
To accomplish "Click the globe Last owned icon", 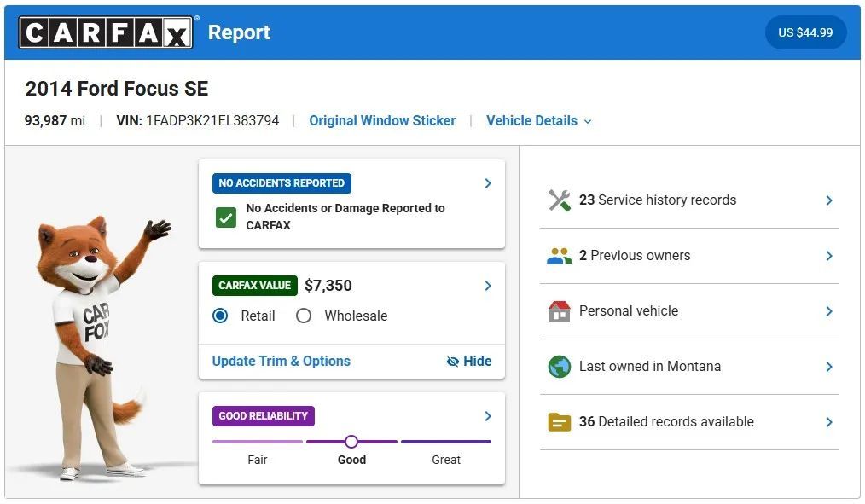I will tap(559, 367).
